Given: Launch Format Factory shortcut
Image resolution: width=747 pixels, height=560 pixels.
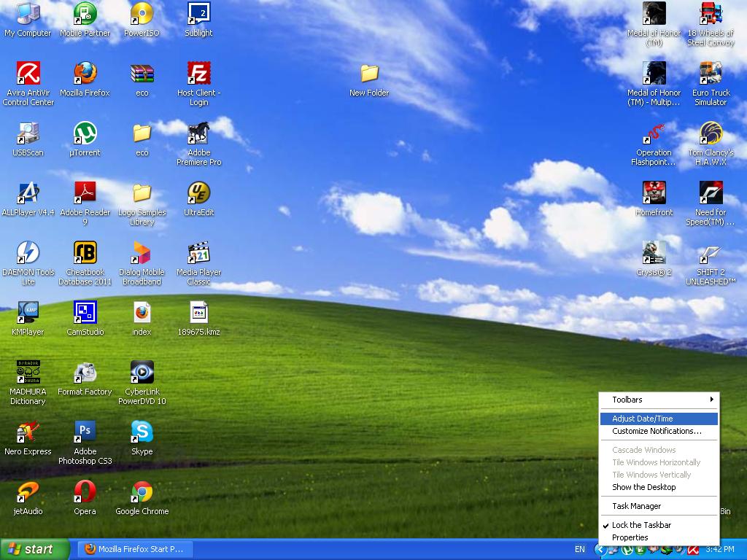Looking at the screenshot, I should [x=85, y=378].
